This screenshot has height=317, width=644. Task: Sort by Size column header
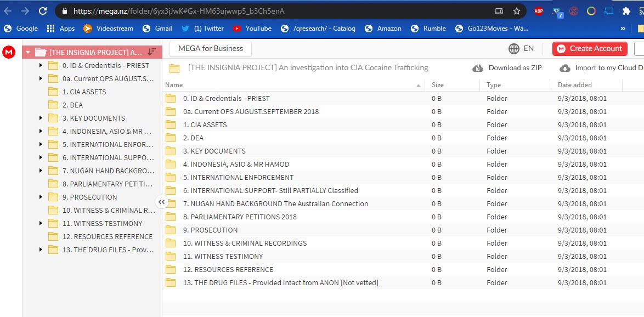(x=452, y=85)
